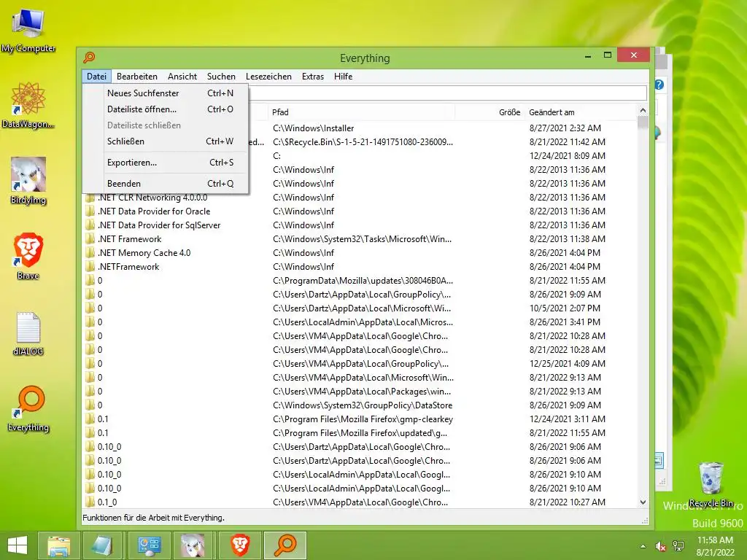Click help icon in the background window
Screen dimensions: 747x560
(x=659, y=85)
